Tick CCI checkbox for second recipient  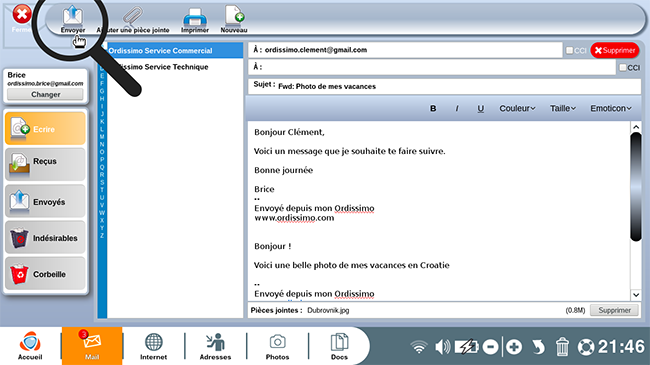click(623, 67)
